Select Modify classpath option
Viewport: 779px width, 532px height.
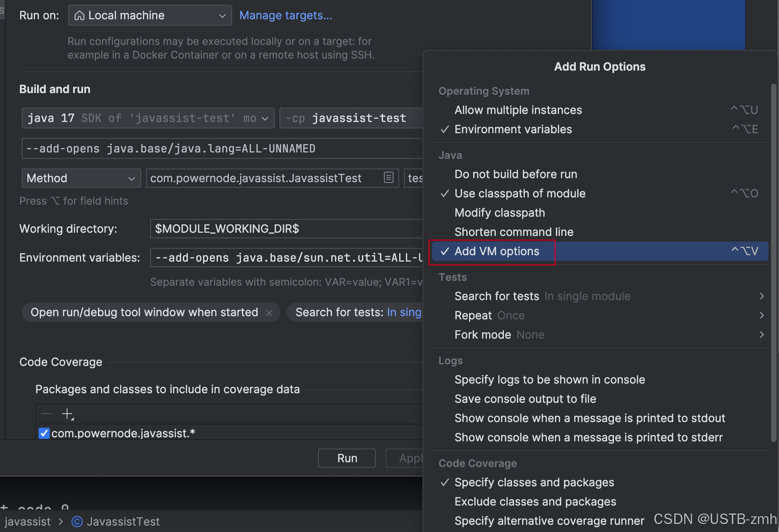(x=600, y=213)
